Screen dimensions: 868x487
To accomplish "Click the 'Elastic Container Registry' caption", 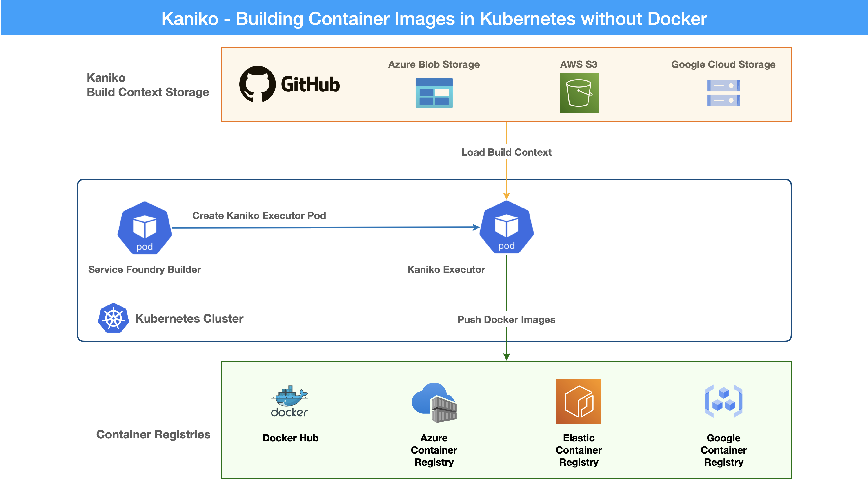I will [x=579, y=450].
